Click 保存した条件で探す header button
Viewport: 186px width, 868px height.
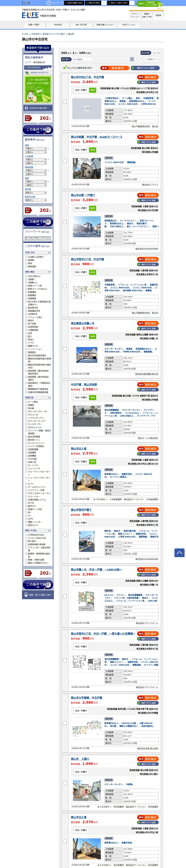(118, 3)
